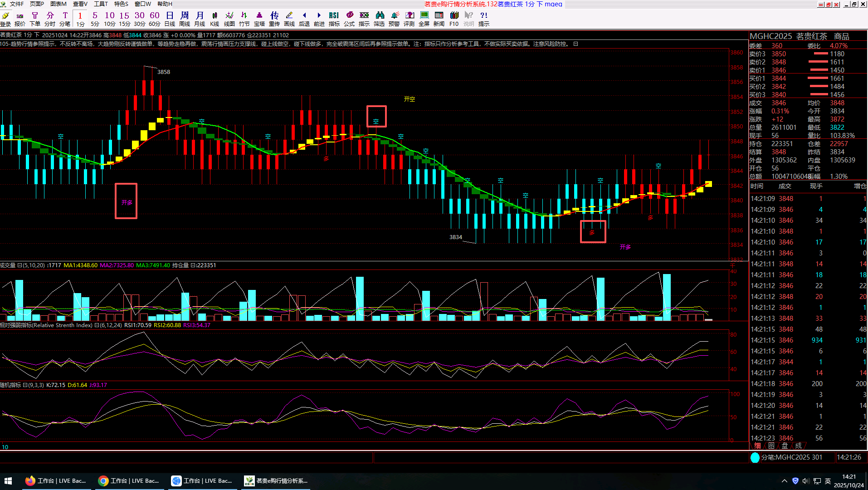Click the 预警 alert bell icon
The image size is (868, 490).
(x=394, y=19)
